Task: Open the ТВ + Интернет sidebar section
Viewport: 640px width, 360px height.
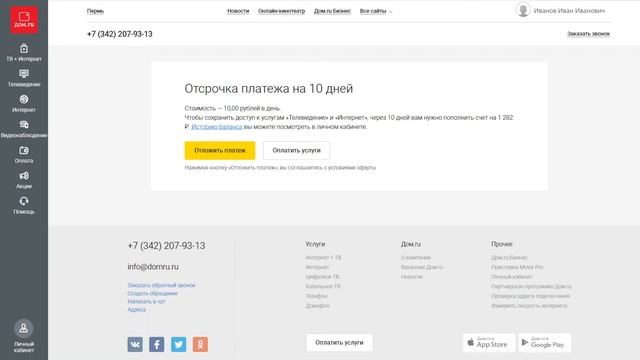Action: (24, 53)
